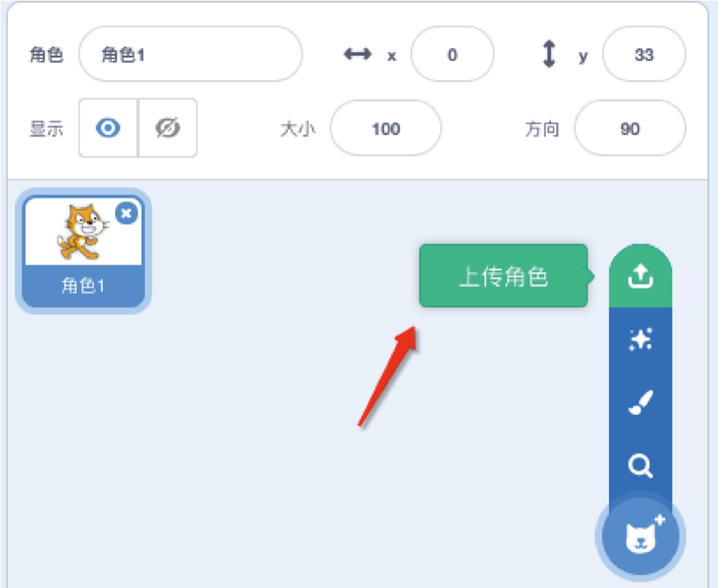Select the 角色1 sprite thumbnail
This screenshot has height=588, width=718.
[83, 251]
